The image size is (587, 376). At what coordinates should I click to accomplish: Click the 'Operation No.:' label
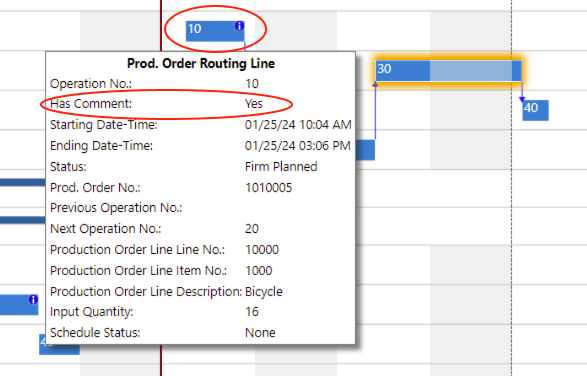(91, 84)
